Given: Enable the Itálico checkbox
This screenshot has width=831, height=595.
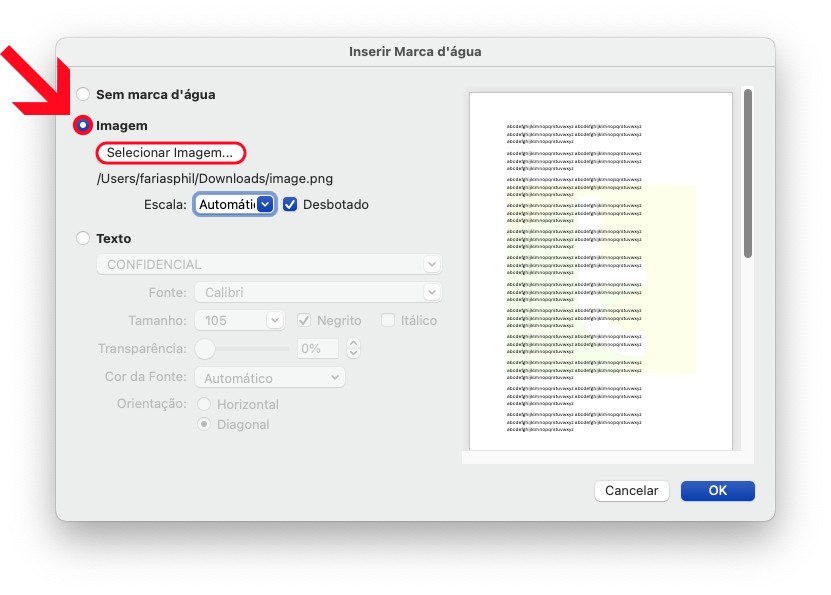Looking at the screenshot, I should coord(389,321).
